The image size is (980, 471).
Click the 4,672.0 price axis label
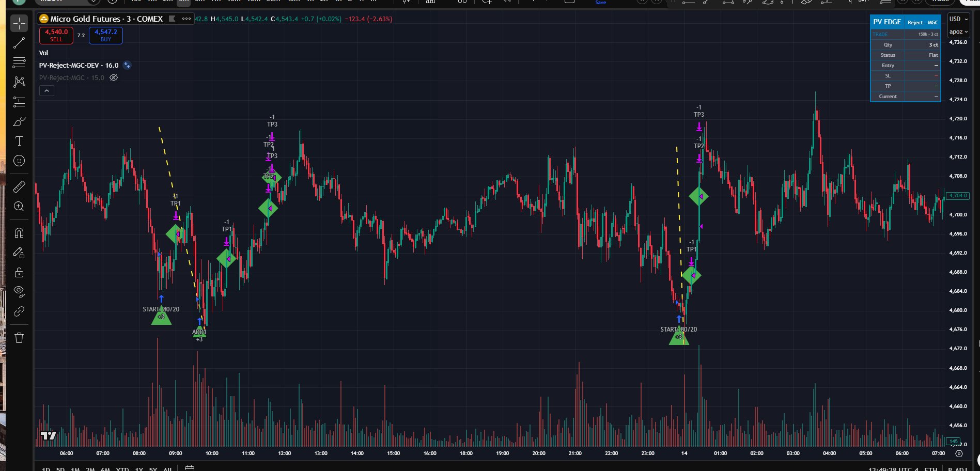tap(958, 349)
